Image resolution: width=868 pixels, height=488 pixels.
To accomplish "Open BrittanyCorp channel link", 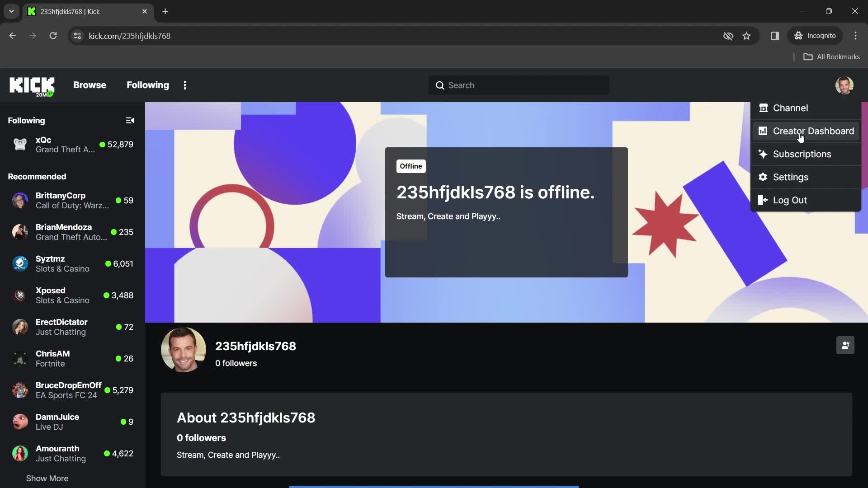I will [x=72, y=200].
